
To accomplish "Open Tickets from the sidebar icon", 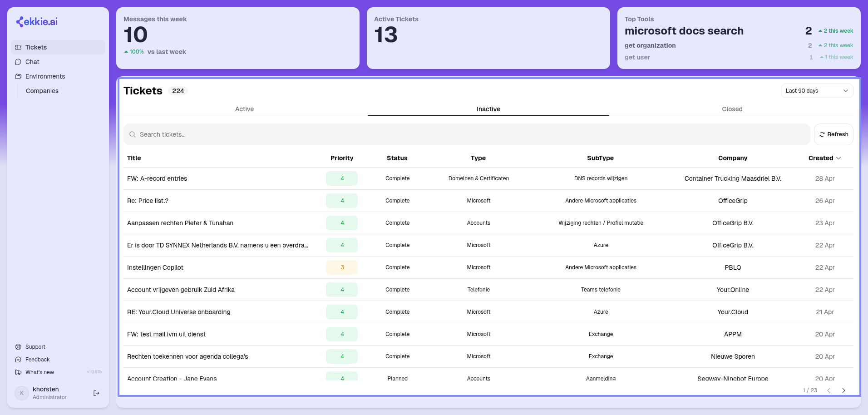I will pos(18,47).
